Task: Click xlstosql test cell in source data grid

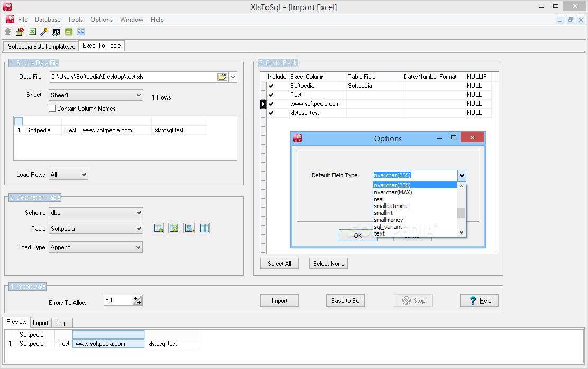Action: click(179, 130)
